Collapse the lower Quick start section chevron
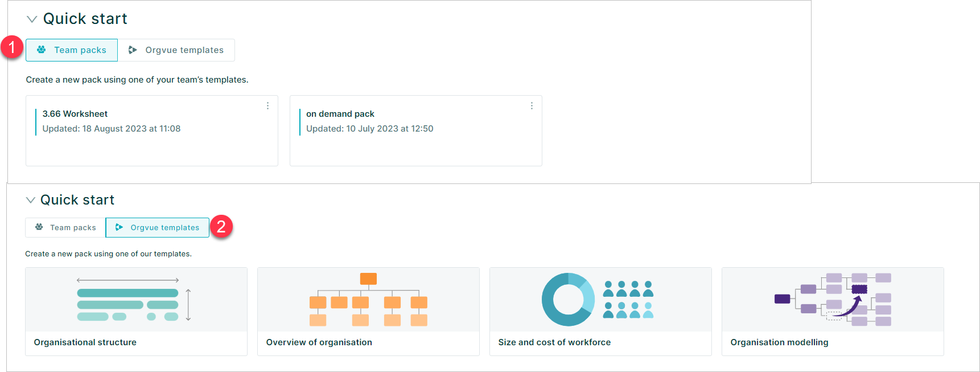This screenshot has width=980, height=372. click(x=31, y=200)
